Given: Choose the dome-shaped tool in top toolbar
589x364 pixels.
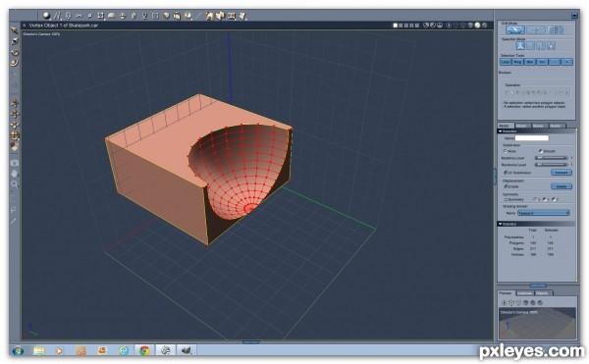Looking at the screenshot, I should pos(111,16).
